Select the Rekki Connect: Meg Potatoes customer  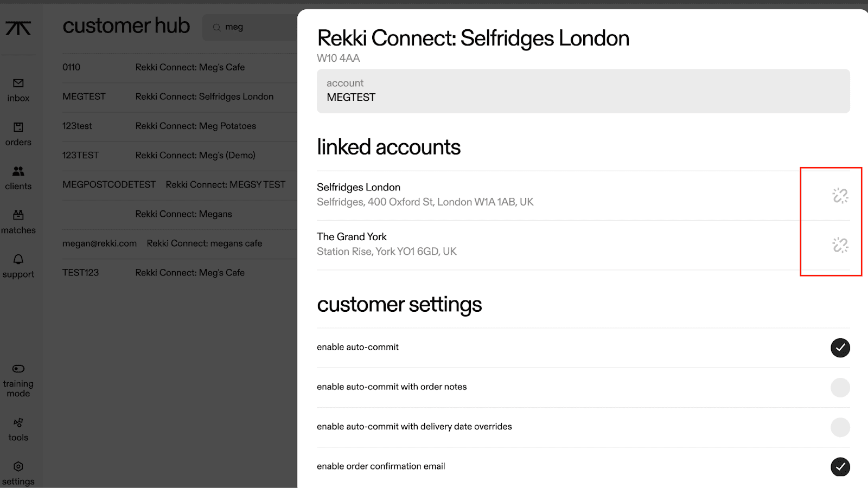195,126
